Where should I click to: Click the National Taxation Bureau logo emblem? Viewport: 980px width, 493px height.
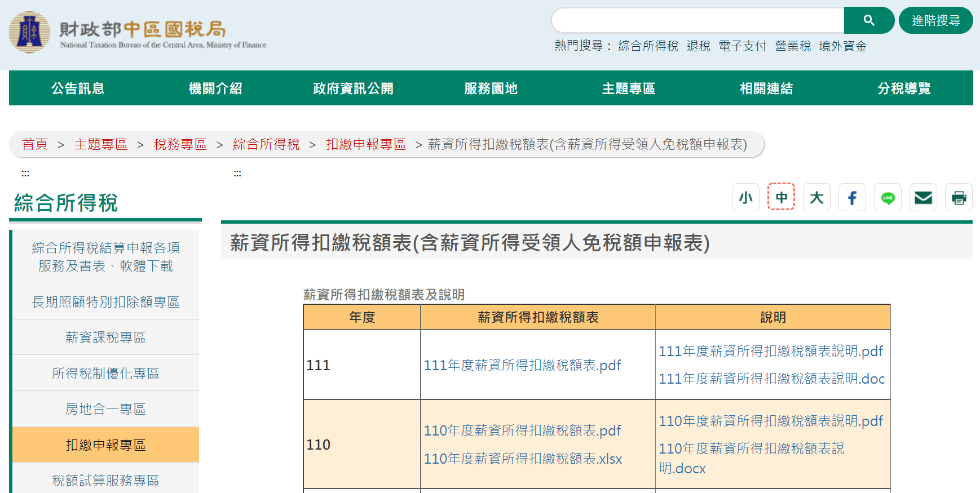tap(29, 32)
